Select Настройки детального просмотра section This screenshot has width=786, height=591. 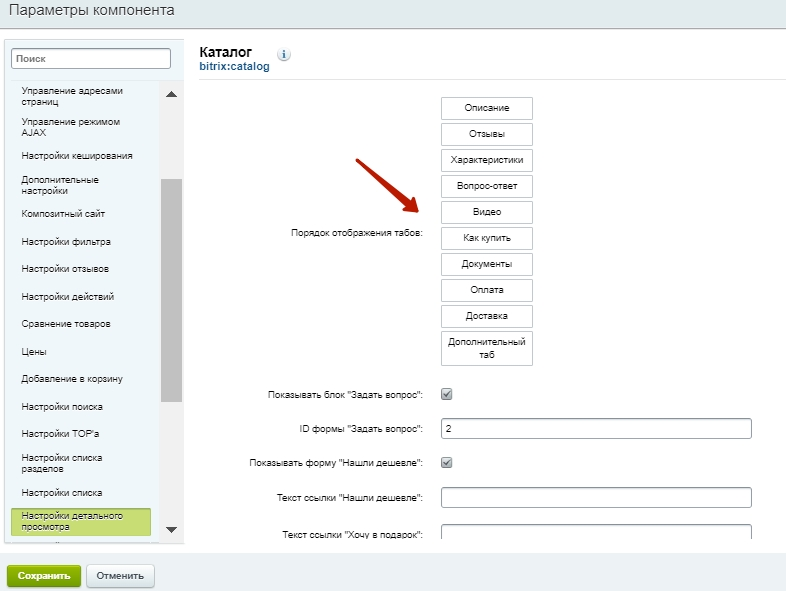tap(81, 521)
